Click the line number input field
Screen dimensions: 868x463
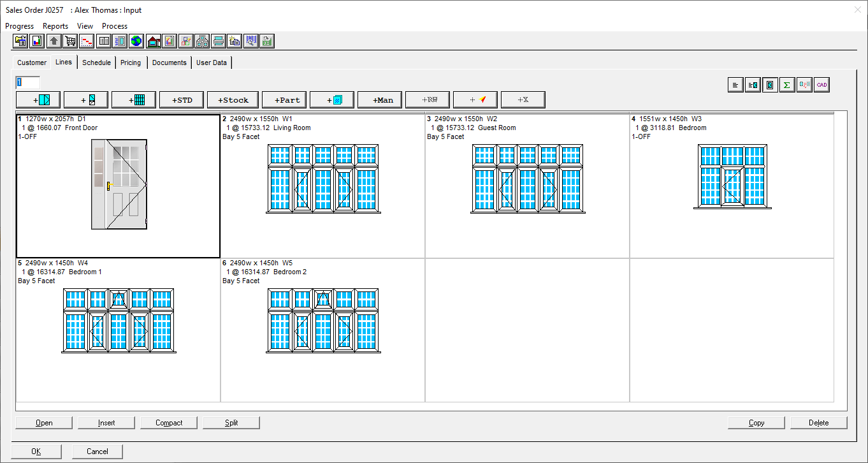(x=28, y=82)
